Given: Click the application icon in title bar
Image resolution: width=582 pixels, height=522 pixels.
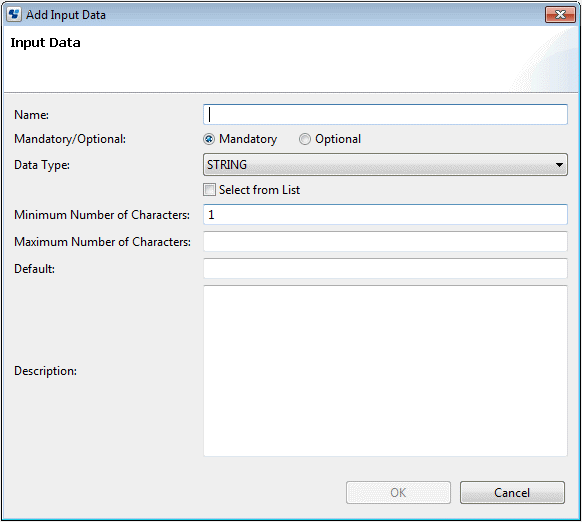Looking at the screenshot, I should click(14, 14).
